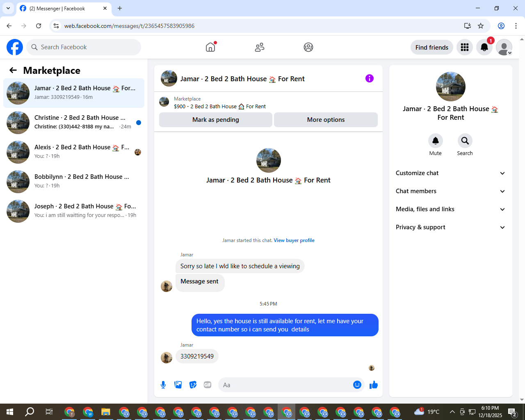
Task: Click large house photo in right panel
Action: click(x=451, y=87)
